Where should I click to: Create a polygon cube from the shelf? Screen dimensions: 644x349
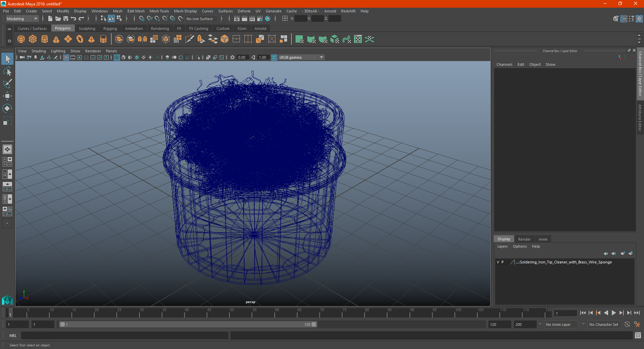(x=33, y=39)
